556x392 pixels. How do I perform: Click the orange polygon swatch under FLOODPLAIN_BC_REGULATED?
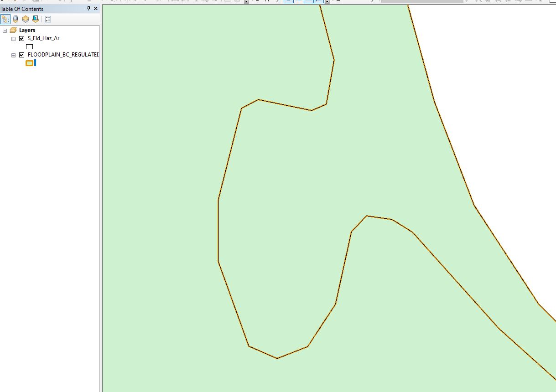(x=30, y=62)
